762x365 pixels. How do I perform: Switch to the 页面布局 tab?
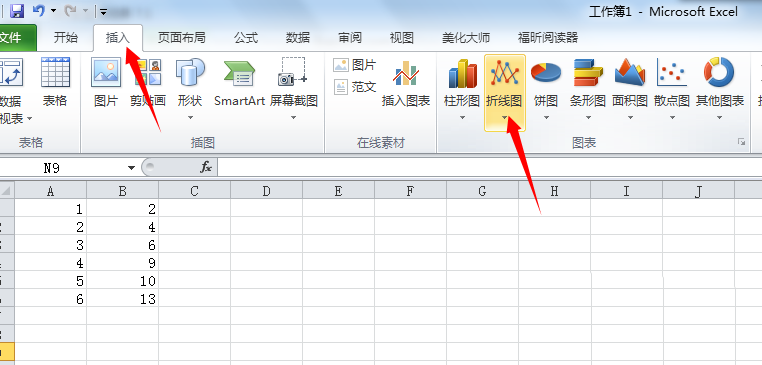[x=181, y=38]
